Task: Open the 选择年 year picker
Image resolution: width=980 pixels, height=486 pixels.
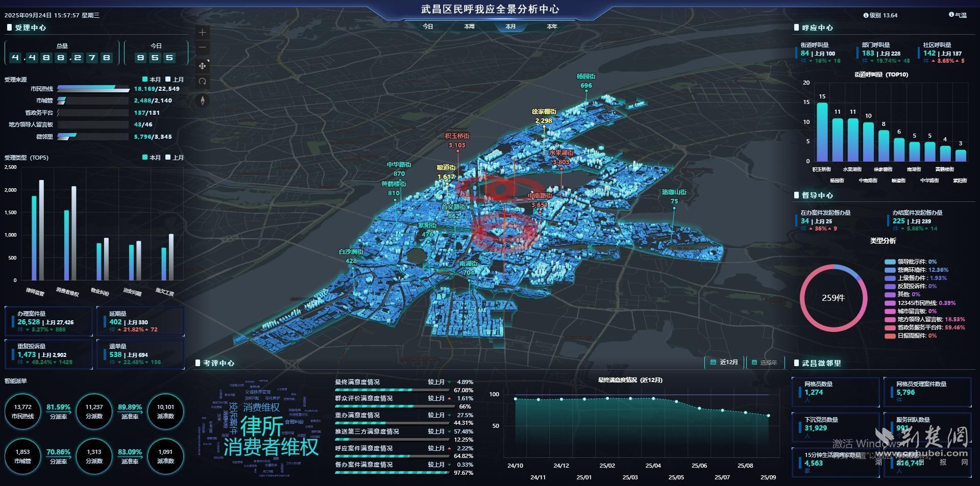Action: 764,363
